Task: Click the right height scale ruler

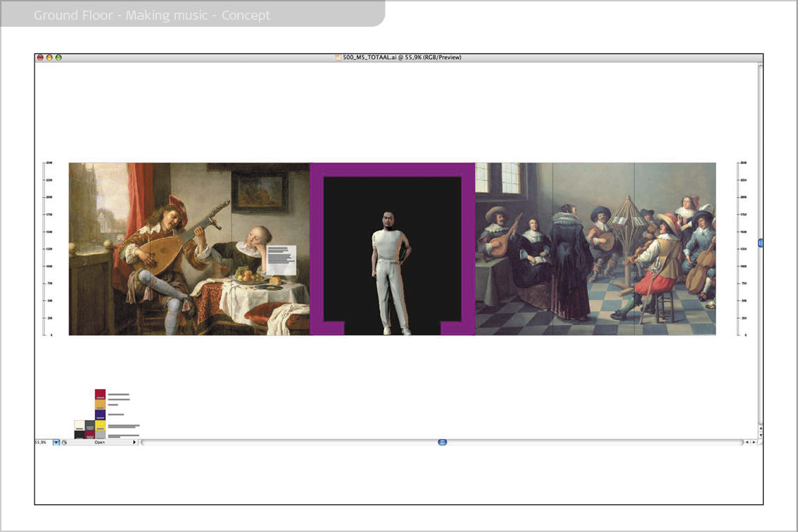Action: pos(742,249)
